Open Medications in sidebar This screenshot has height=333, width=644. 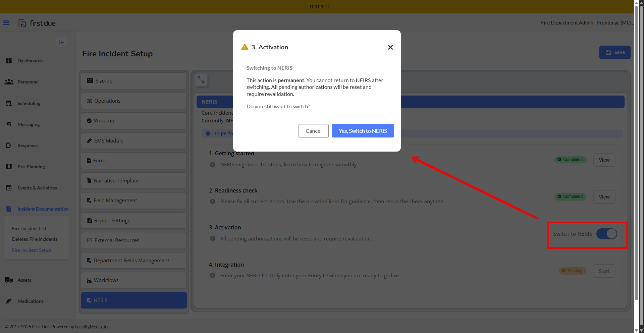coord(30,301)
